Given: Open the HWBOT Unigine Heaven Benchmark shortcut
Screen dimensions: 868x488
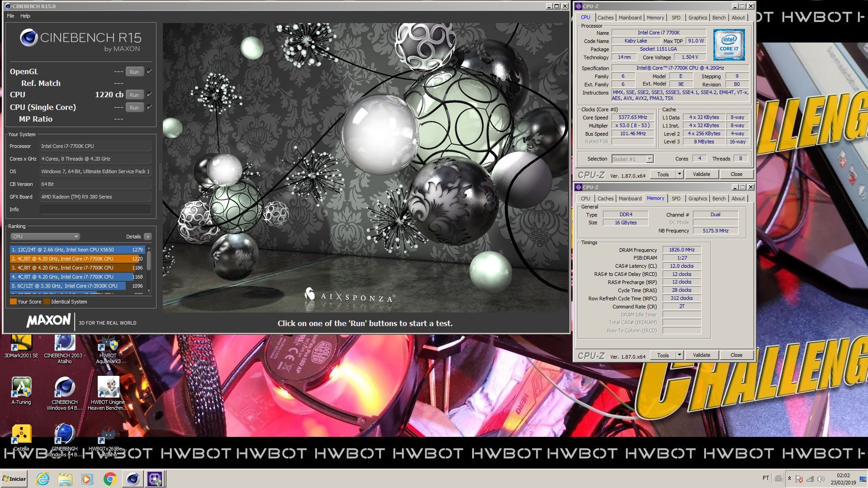Looking at the screenshot, I should 108,393.
